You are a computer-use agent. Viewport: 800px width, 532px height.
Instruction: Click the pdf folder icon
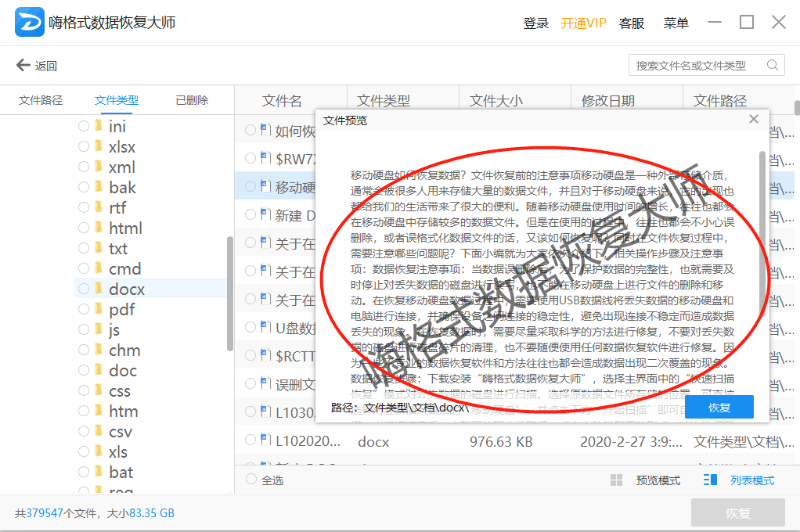coord(99,309)
